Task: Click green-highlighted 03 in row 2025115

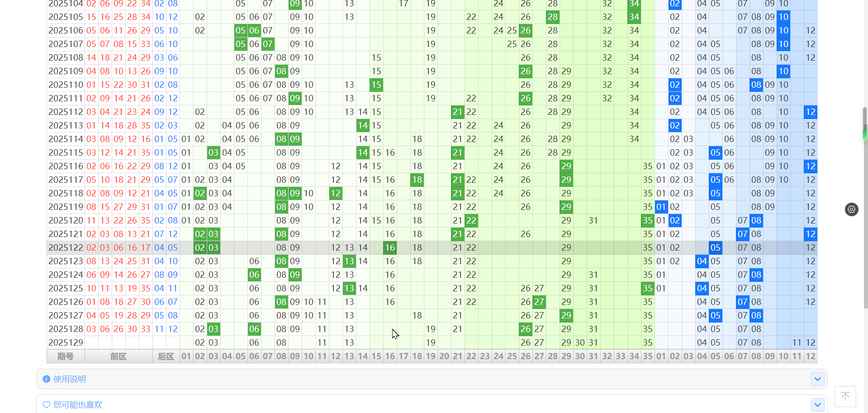Action: point(213,152)
